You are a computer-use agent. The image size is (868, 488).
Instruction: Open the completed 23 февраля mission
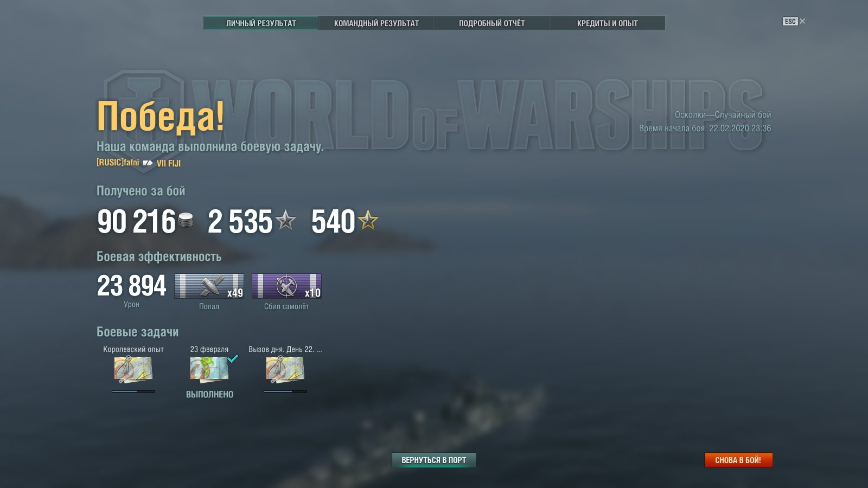point(209,370)
